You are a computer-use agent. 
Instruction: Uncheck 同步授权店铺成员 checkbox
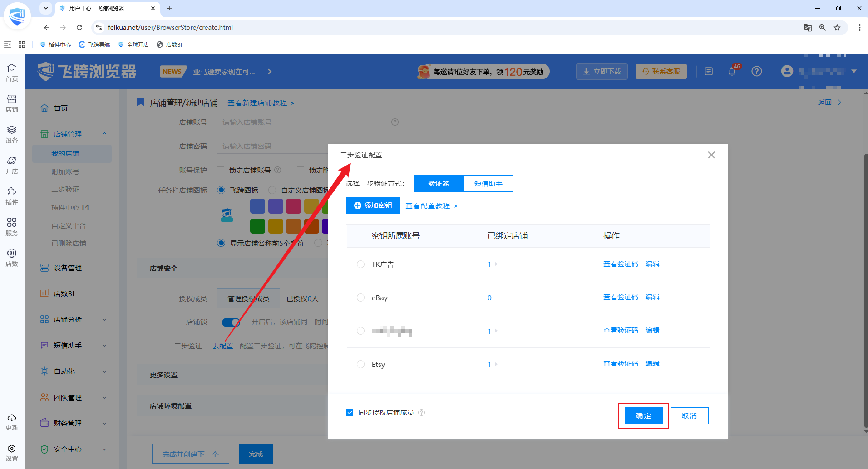click(350, 412)
